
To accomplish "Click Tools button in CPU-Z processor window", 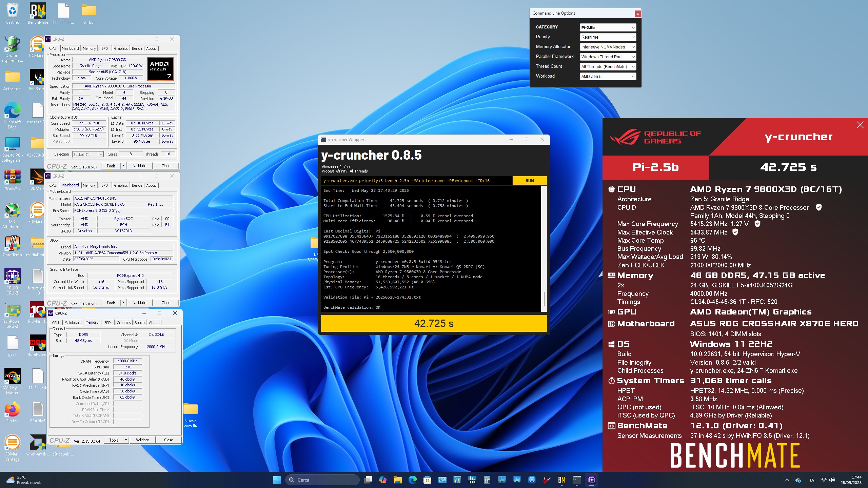I will pyautogui.click(x=111, y=166).
